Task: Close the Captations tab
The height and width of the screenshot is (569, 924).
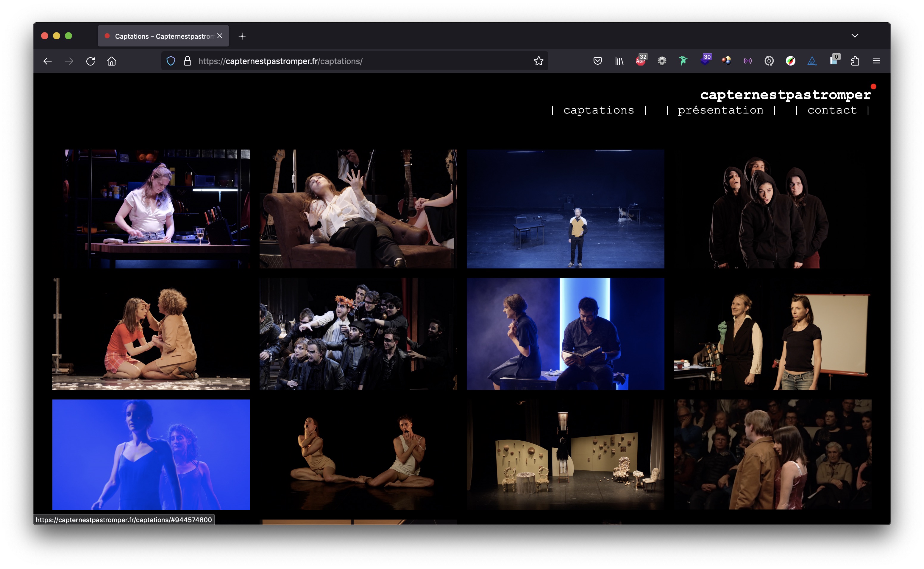Action: pos(220,36)
